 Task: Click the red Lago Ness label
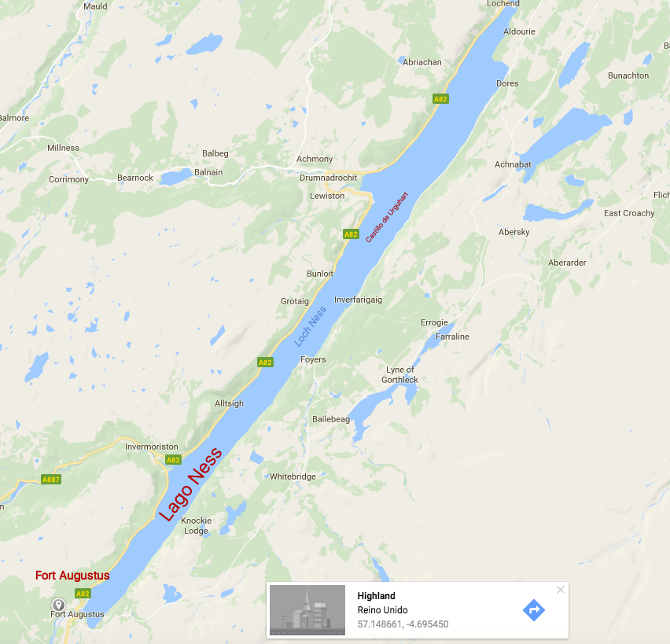point(190,484)
